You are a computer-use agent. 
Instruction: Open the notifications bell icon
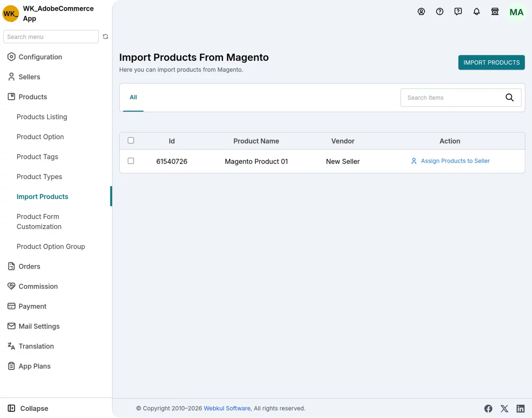(x=477, y=12)
